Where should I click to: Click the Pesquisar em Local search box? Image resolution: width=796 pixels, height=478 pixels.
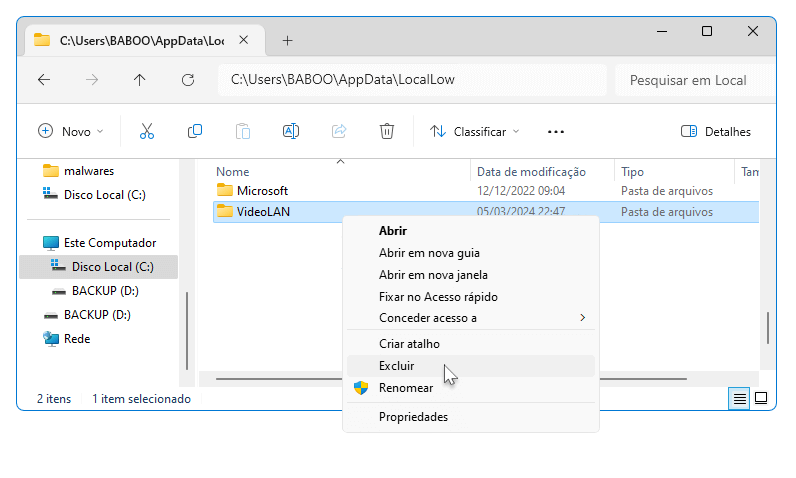(694, 80)
